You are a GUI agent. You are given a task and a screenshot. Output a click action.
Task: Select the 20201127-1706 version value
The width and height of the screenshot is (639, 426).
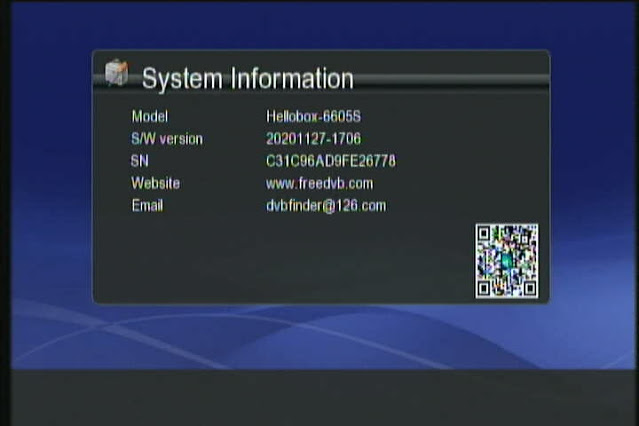pyautogui.click(x=313, y=139)
